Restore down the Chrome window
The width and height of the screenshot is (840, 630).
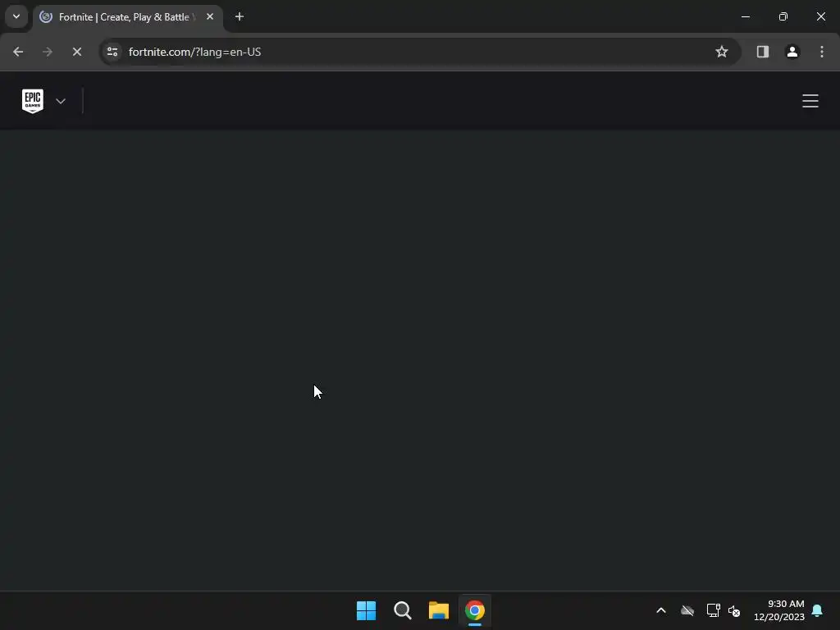pos(783,16)
